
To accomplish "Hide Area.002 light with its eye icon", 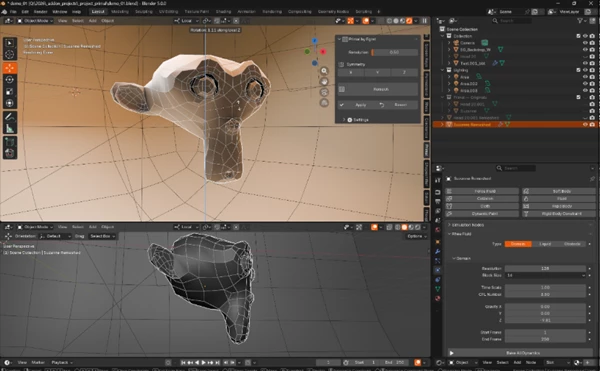I will 585,83.
